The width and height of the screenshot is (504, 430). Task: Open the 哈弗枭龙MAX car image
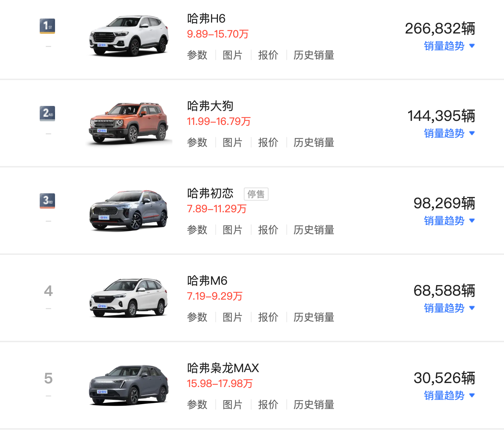(x=129, y=385)
